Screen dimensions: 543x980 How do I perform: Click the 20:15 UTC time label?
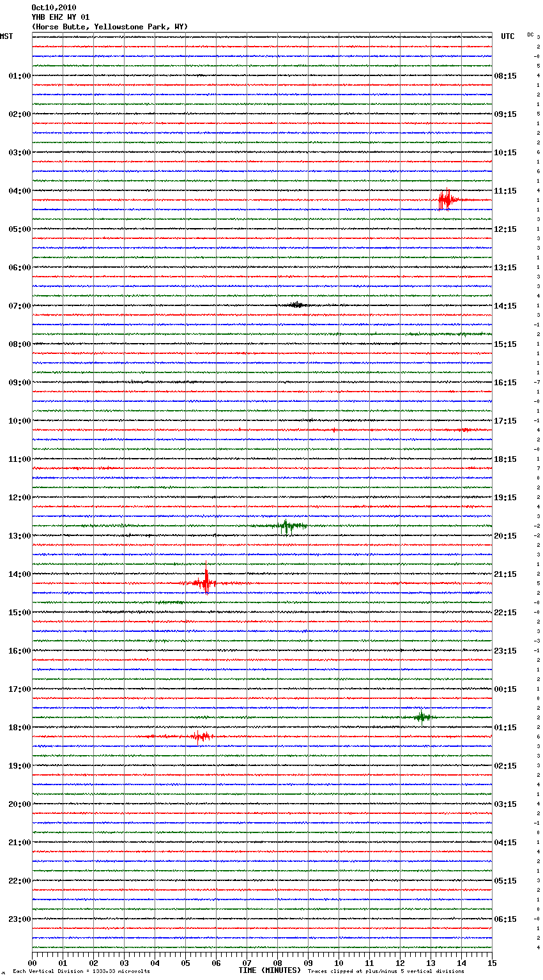505,536
